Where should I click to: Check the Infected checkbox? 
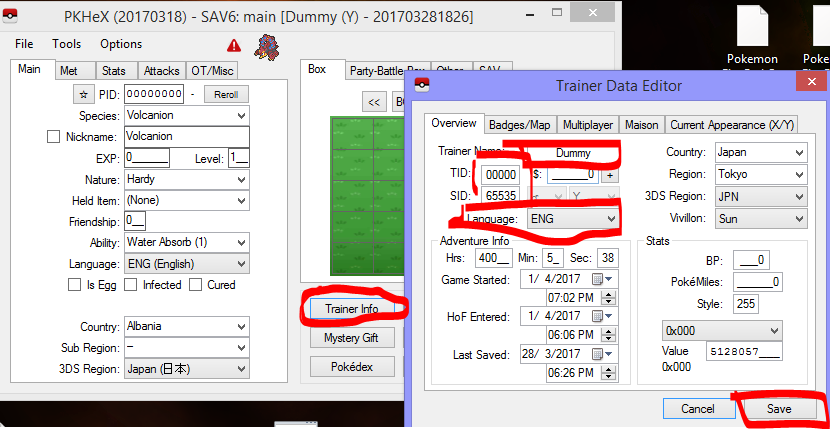(x=133, y=285)
